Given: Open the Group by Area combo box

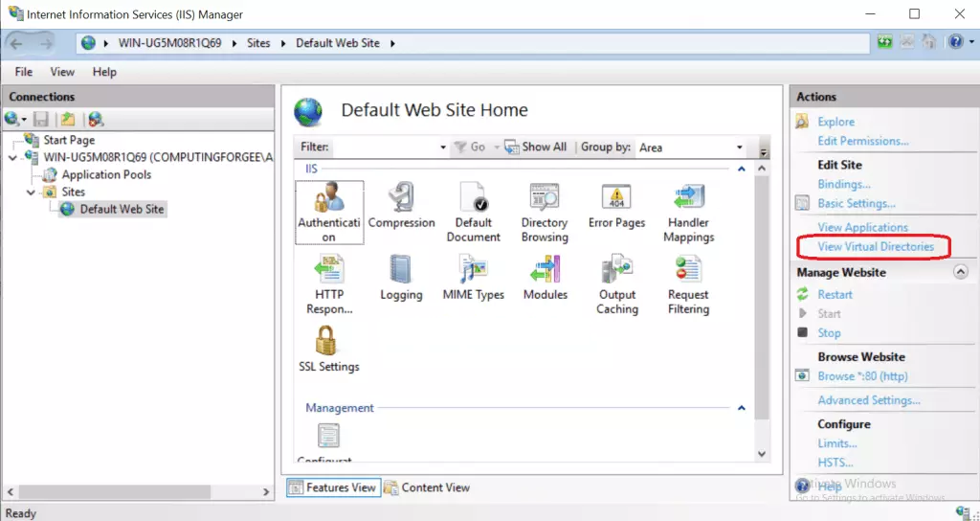Looking at the screenshot, I should [x=690, y=147].
